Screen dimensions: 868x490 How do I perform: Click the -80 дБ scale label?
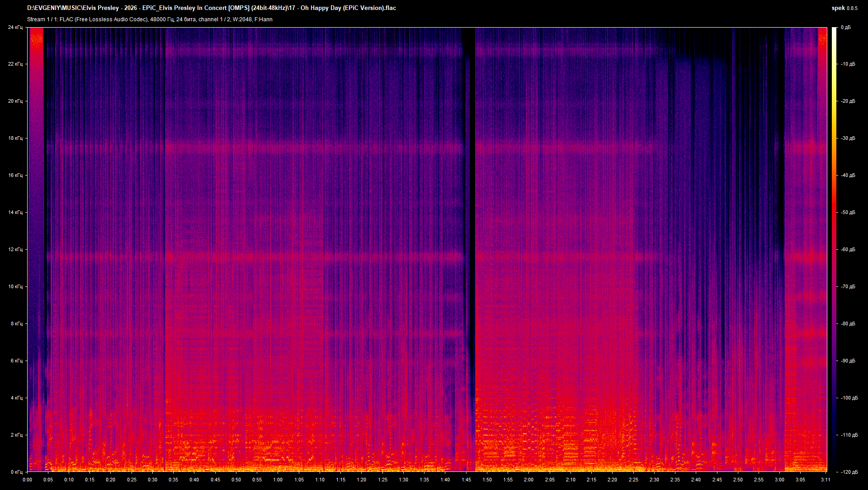(848, 323)
